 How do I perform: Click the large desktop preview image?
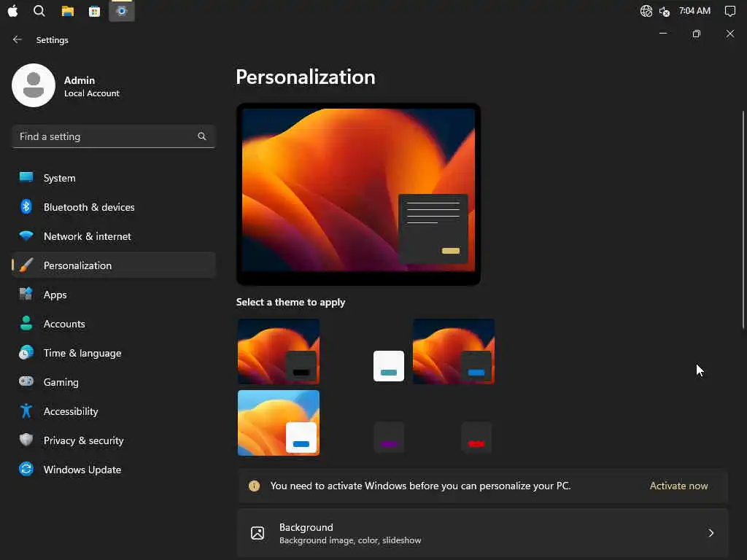(x=358, y=194)
